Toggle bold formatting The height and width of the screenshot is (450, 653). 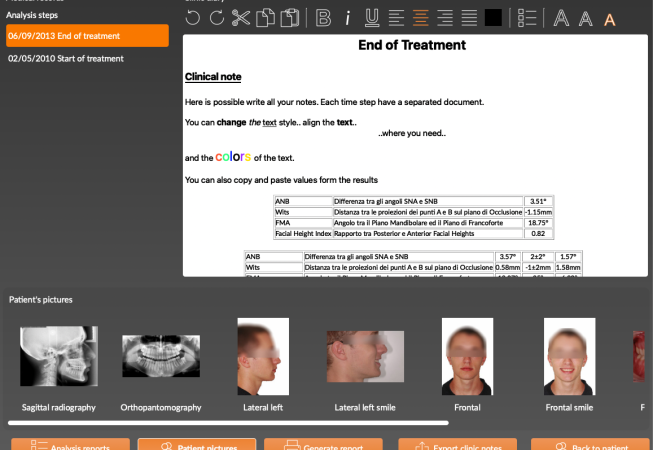tap(323, 18)
